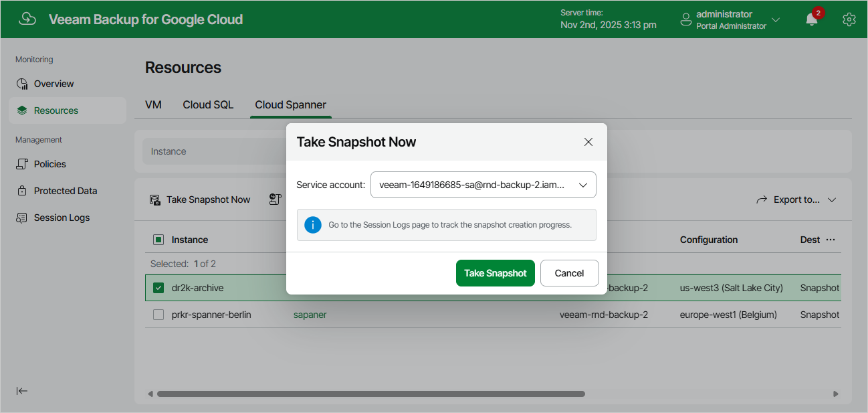Click the blue info icon in dialog
This screenshot has height=413, width=868.
tap(312, 225)
